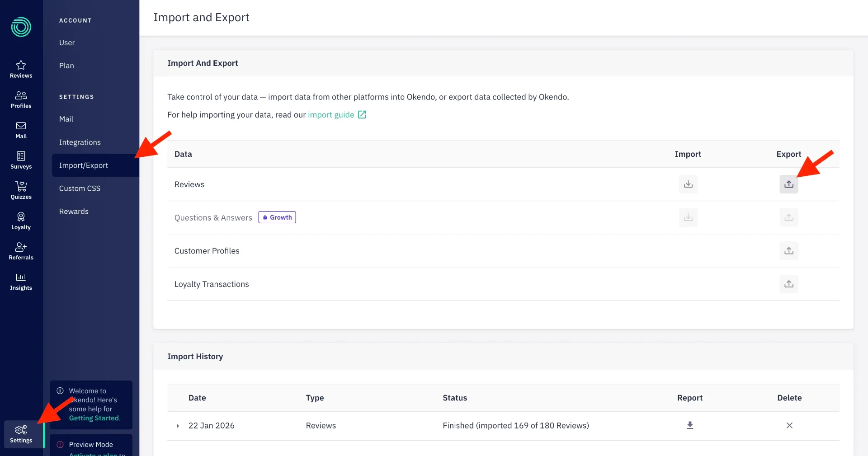Viewport: 868px width, 456px height.
Task: Open the Insights chart section
Action: (21, 281)
